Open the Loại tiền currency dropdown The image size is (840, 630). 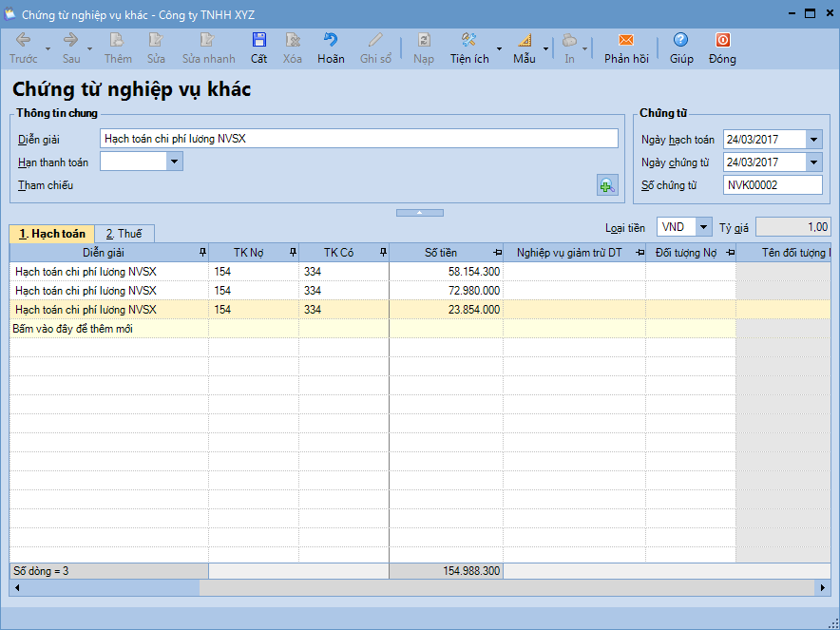703,227
